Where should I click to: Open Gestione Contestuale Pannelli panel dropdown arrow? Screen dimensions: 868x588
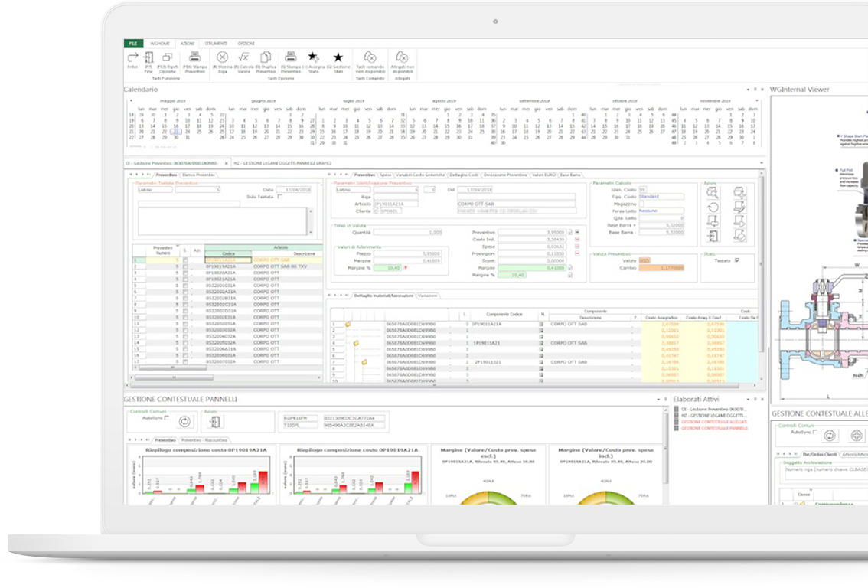point(658,399)
